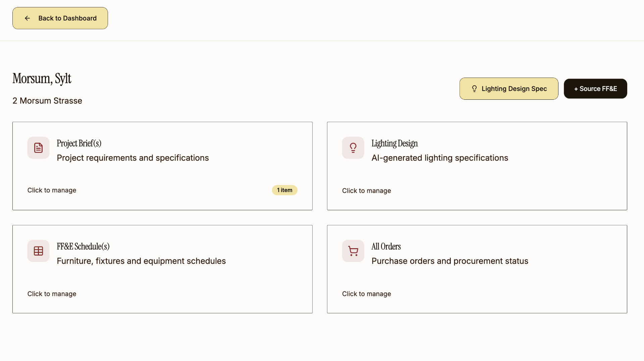Open the Lighting Design card title
The width and height of the screenshot is (644, 361).
[x=394, y=143]
